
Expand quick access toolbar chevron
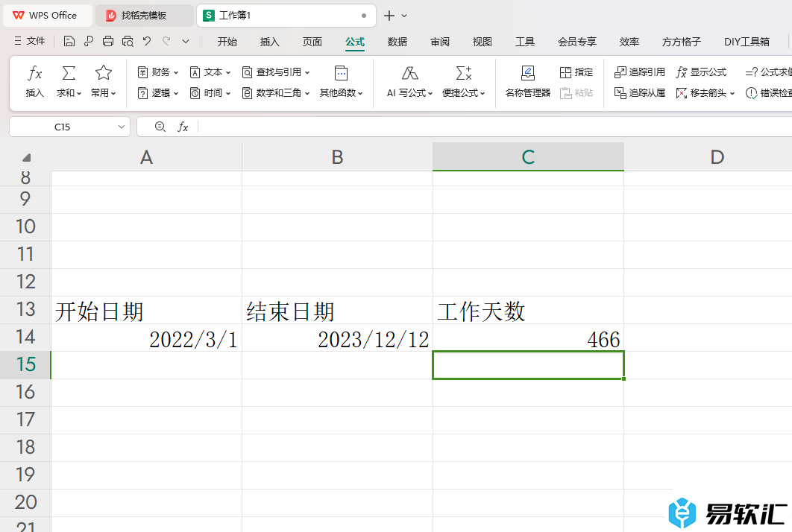(186, 42)
